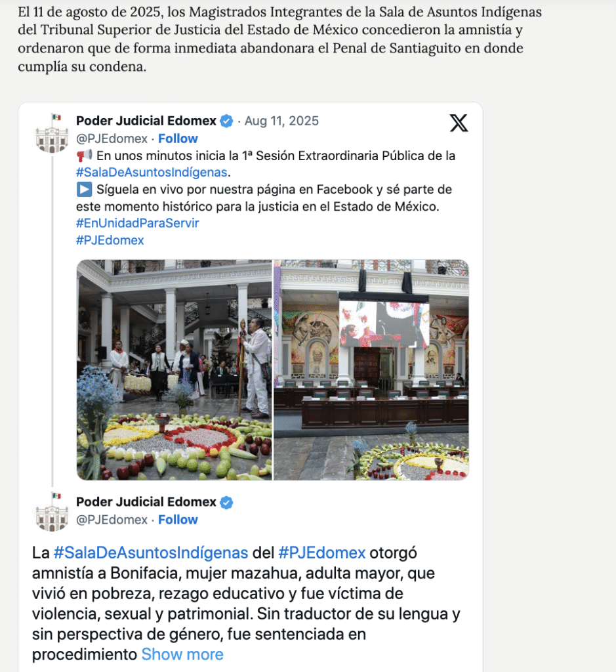Click verified badge beside first Poder Judicial Edomex

pos(226,121)
